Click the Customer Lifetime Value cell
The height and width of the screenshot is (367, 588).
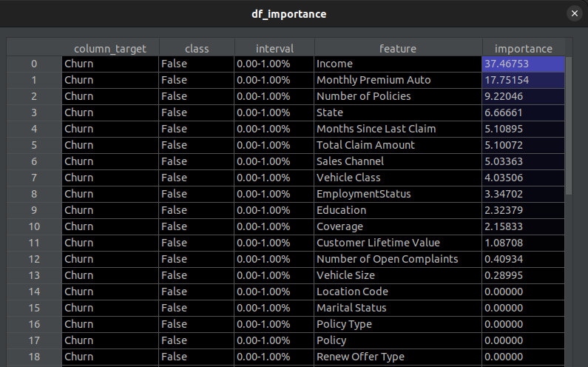pos(398,243)
